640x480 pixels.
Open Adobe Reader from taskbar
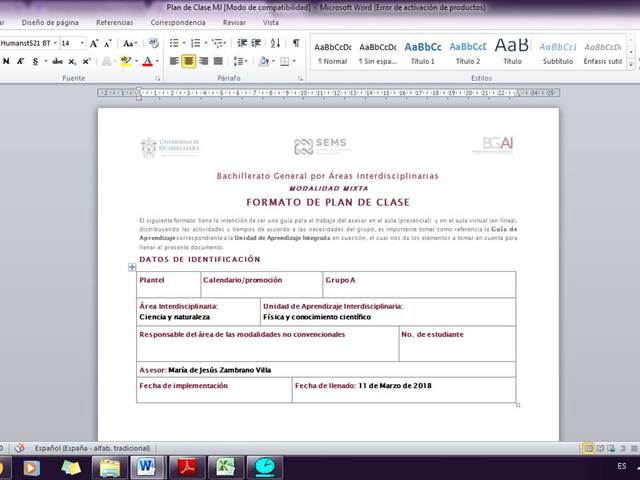coord(186,468)
